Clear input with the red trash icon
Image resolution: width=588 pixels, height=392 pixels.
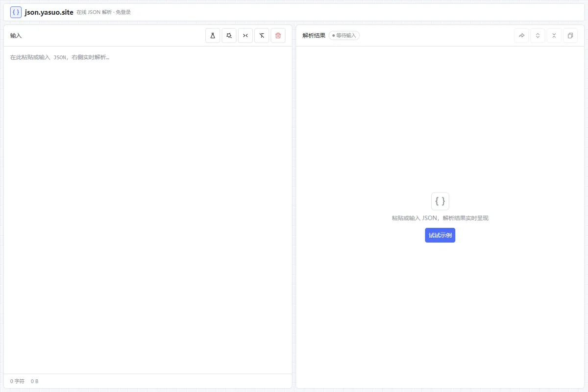tap(278, 36)
